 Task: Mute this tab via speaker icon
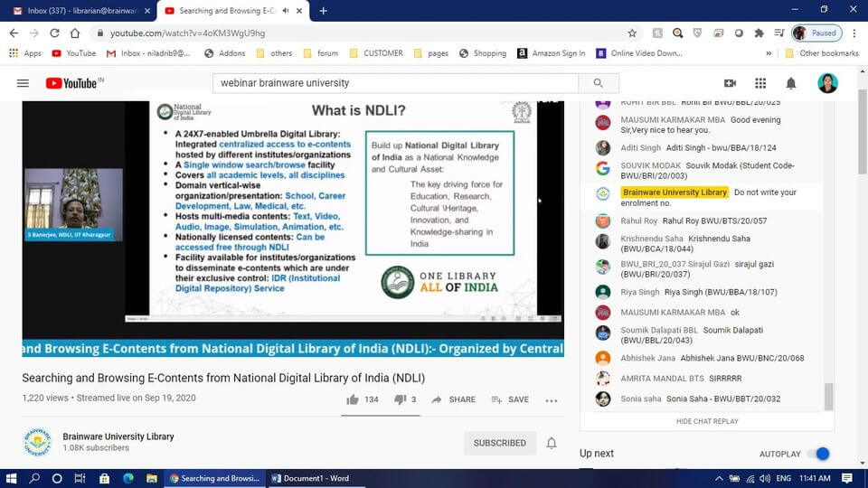coord(286,11)
